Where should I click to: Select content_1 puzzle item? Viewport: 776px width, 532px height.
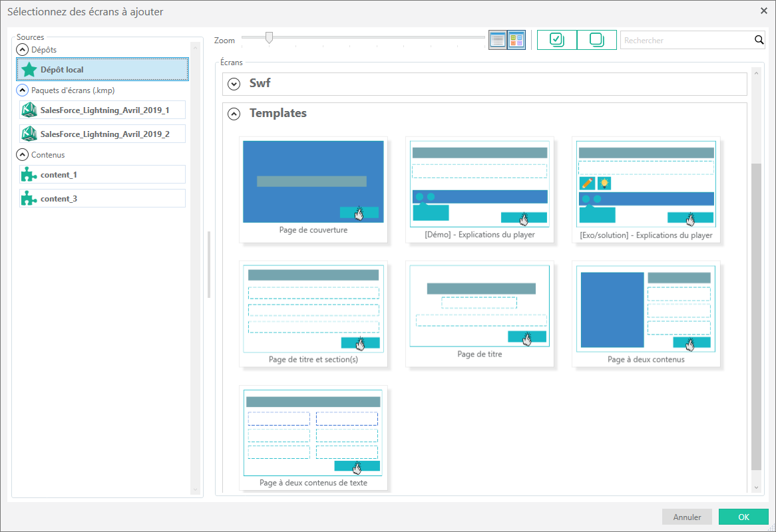[102, 174]
